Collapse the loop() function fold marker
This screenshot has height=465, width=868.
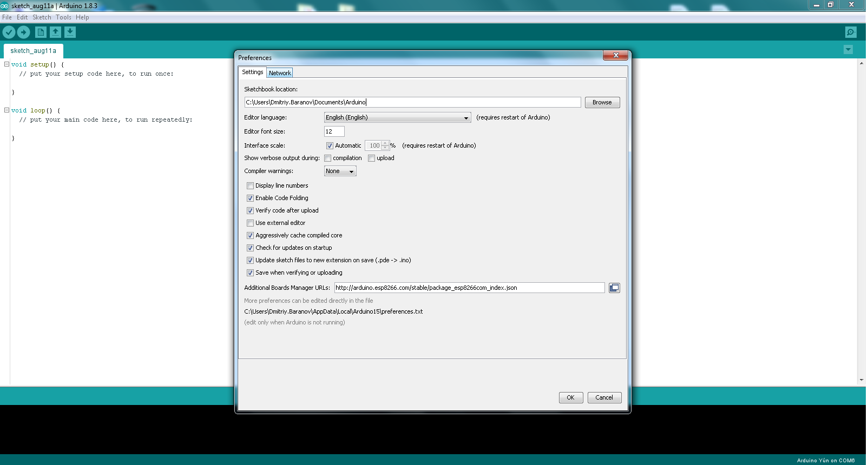click(6, 110)
